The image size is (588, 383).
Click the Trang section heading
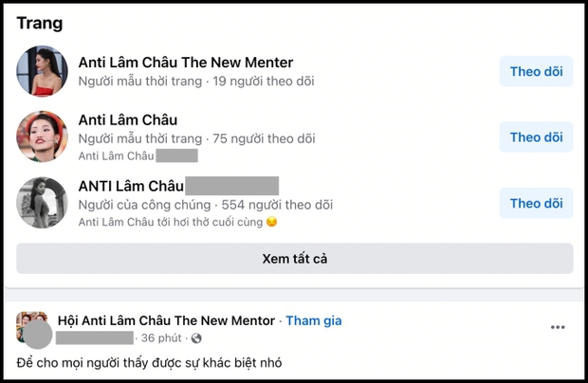[x=40, y=22]
